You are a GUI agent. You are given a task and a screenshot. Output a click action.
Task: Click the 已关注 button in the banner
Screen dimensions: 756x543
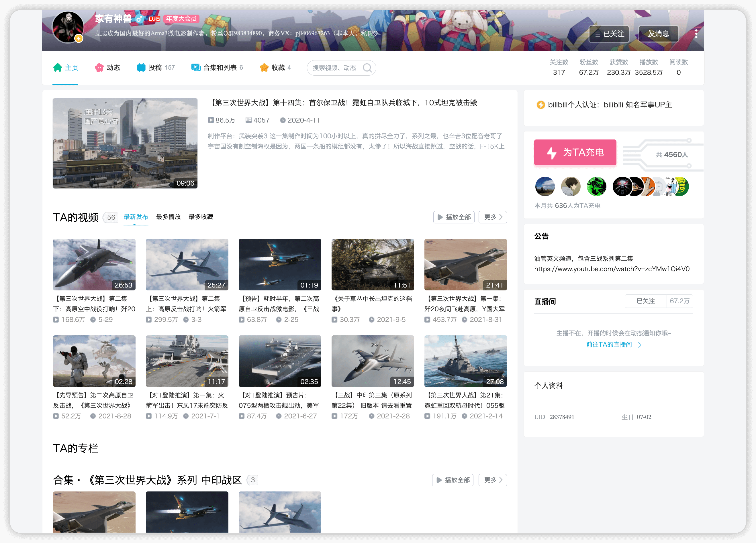pos(609,34)
